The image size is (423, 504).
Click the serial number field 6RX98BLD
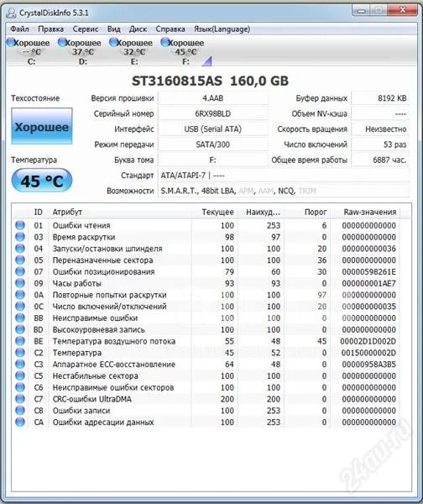(213, 113)
